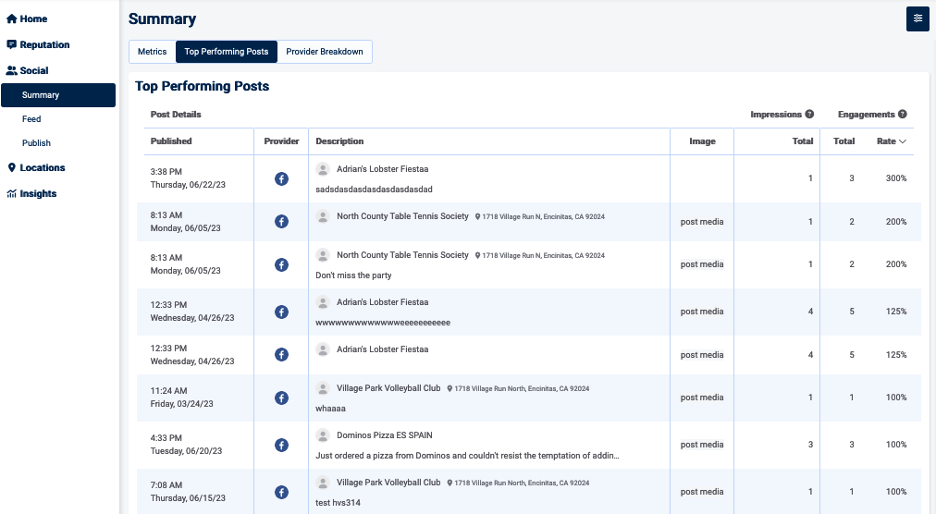The image size is (936, 514).
Task: Open the filter settings button
Action: (x=917, y=19)
